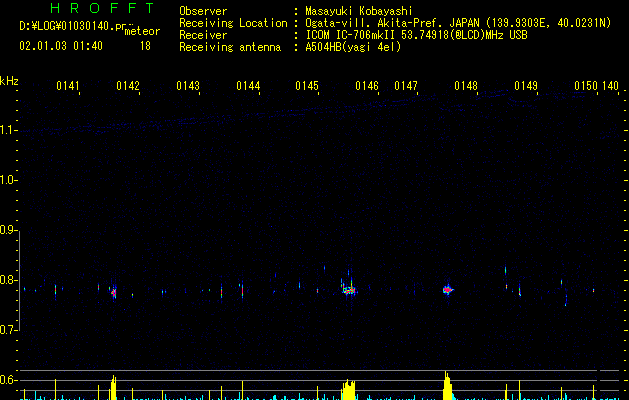Click the meteor echo near 0142

[x=114, y=292]
